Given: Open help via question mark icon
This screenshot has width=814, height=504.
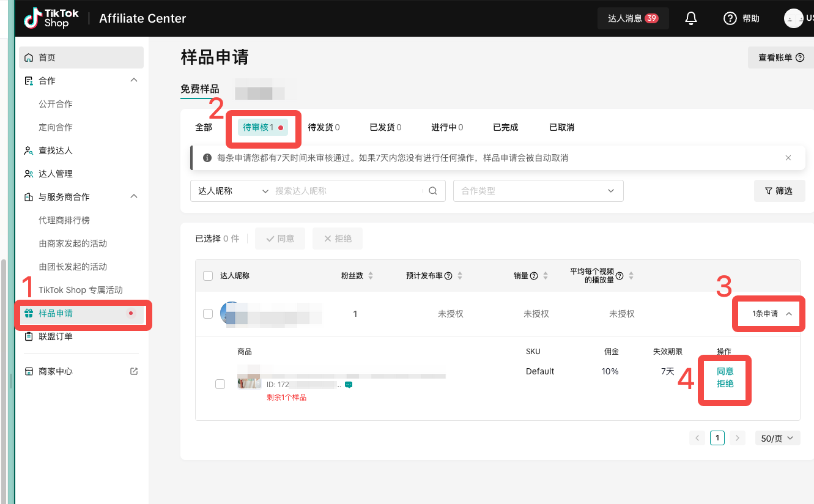Looking at the screenshot, I should (730, 18).
